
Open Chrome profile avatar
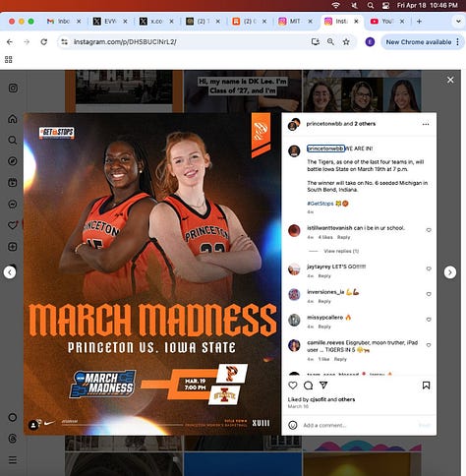[370, 42]
